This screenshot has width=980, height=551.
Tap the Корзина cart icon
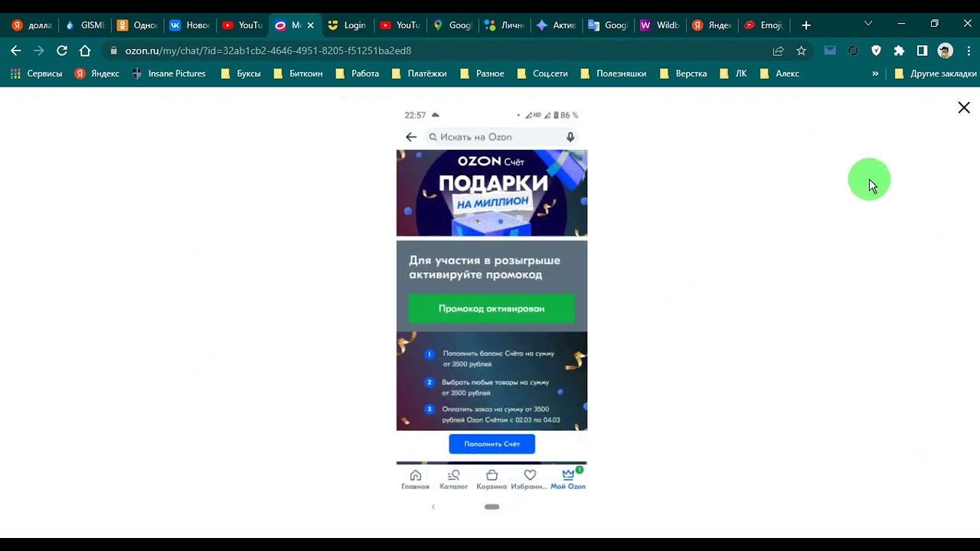pyautogui.click(x=492, y=480)
